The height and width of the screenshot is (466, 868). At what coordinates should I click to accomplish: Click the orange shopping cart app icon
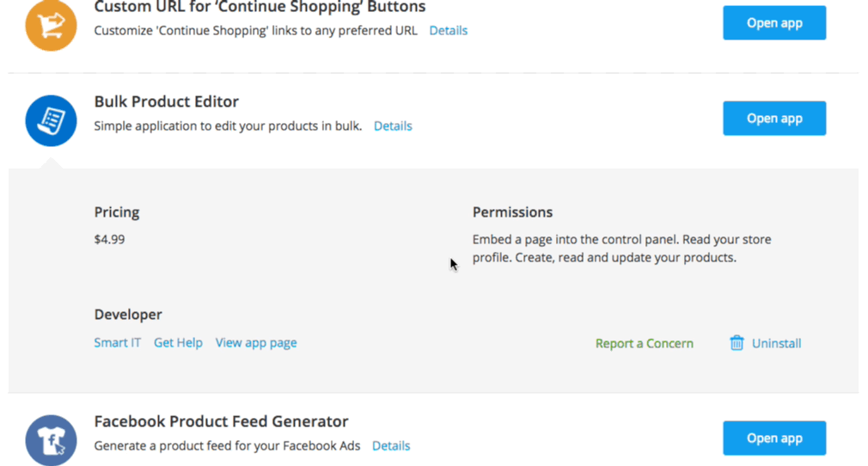tap(51, 25)
